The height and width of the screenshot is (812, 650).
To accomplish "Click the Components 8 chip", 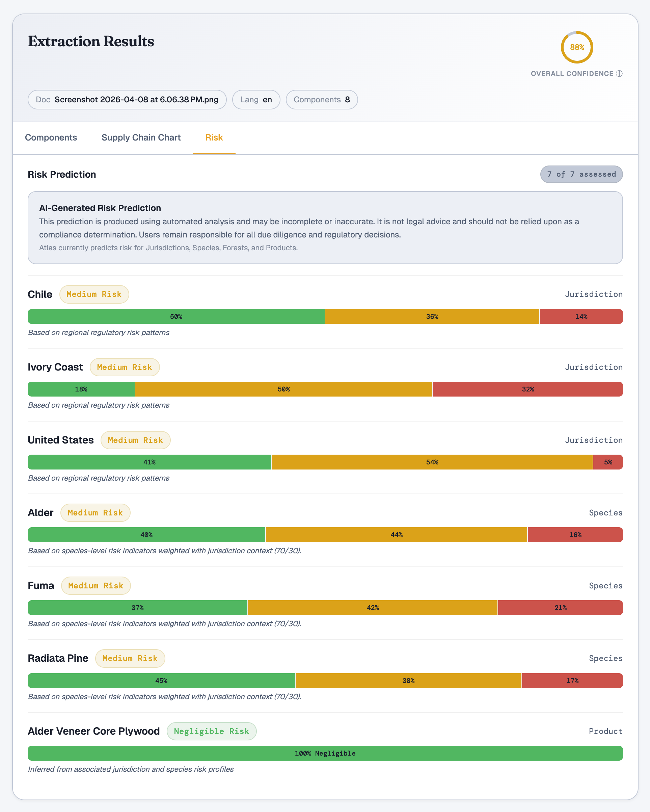I will (321, 99).
